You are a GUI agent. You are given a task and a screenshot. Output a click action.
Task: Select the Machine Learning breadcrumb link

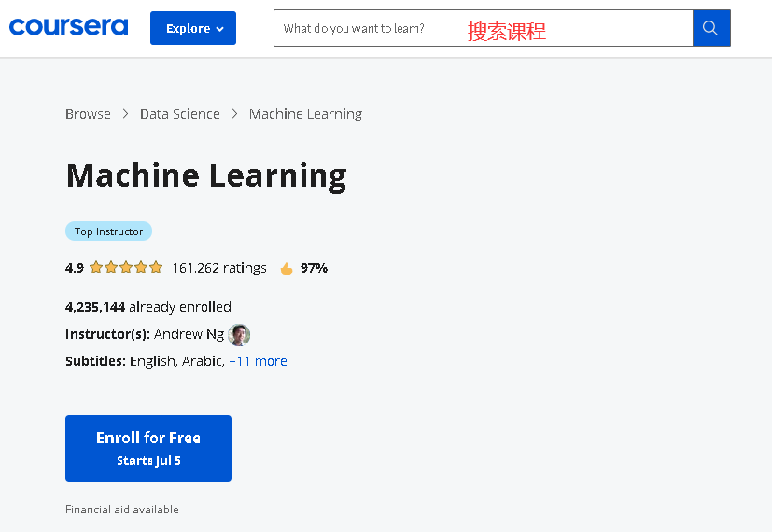pyautogui.click(x=305, y=114)
